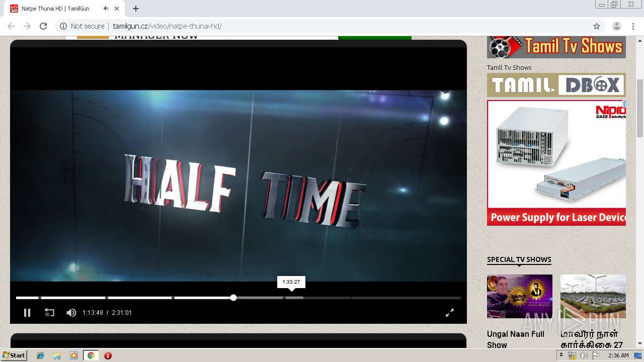Switch to Chrome in taskbar
The image size is (644, 362).
pyautogui.click(x=91, y=355)
